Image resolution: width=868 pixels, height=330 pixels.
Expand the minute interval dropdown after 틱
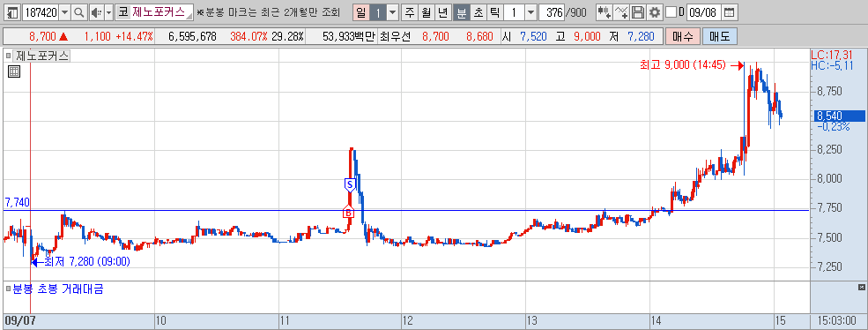(530, 11)
